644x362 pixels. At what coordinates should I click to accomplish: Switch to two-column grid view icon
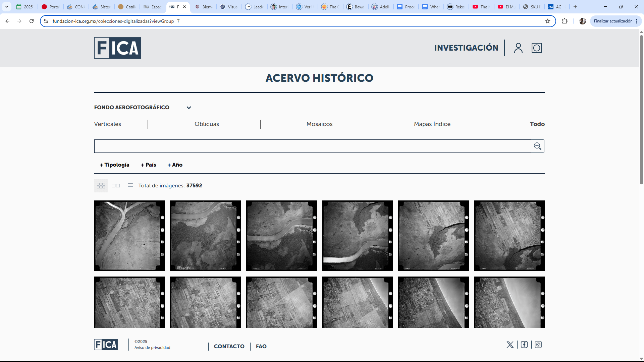116,186
